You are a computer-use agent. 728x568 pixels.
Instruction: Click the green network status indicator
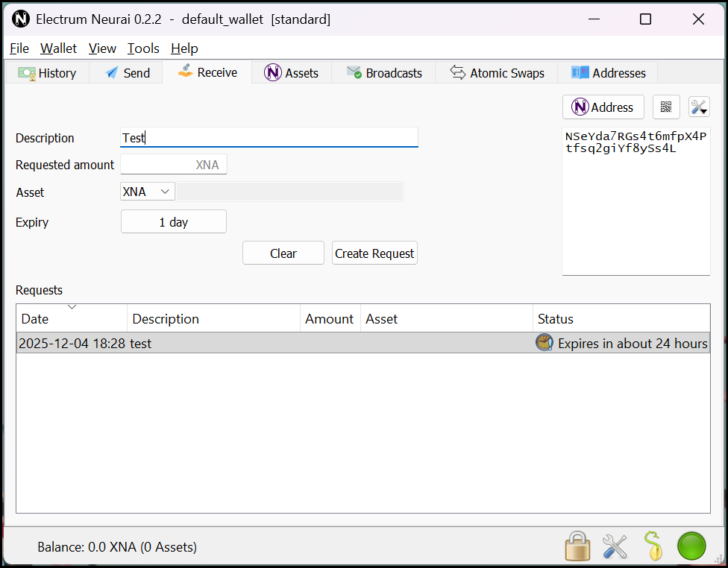pos(691,546)
